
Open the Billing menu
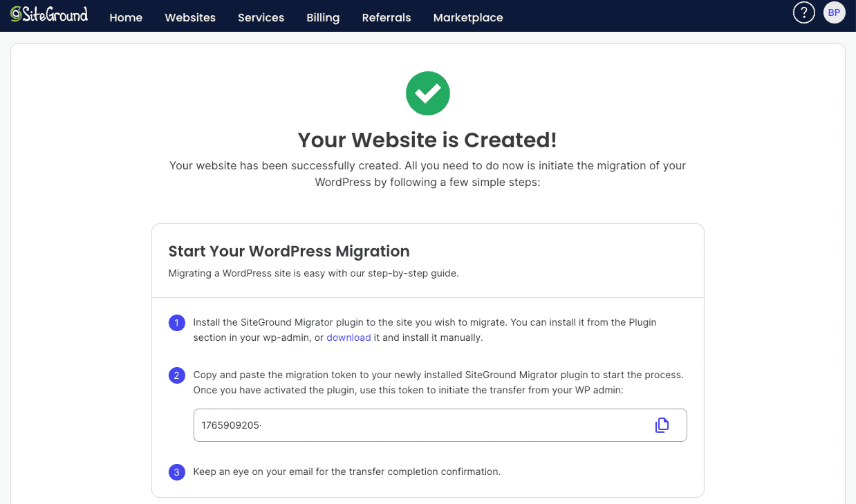point(323,17)
